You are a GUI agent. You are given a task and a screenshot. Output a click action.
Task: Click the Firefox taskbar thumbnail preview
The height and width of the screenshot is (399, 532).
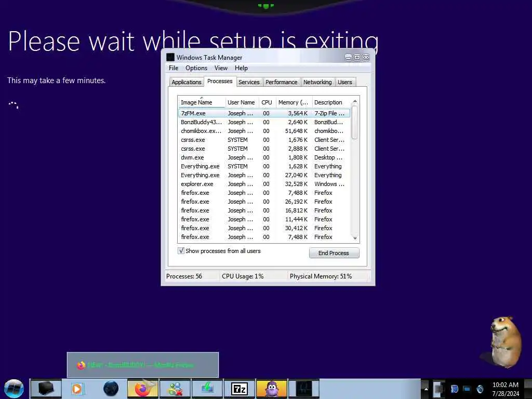(x=143, y=365)
